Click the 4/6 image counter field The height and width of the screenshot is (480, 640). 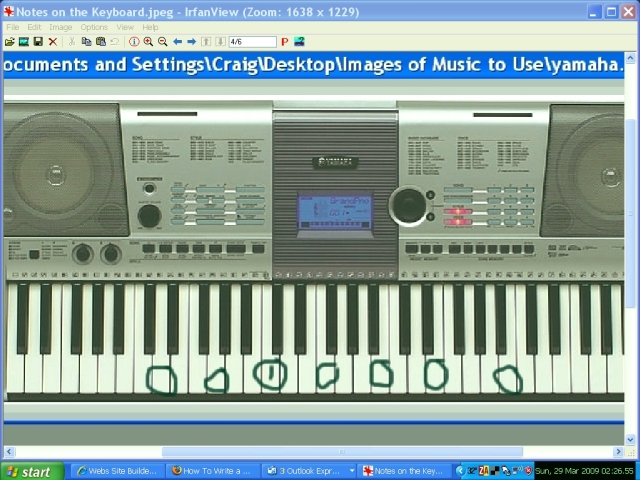coord(252,42)
